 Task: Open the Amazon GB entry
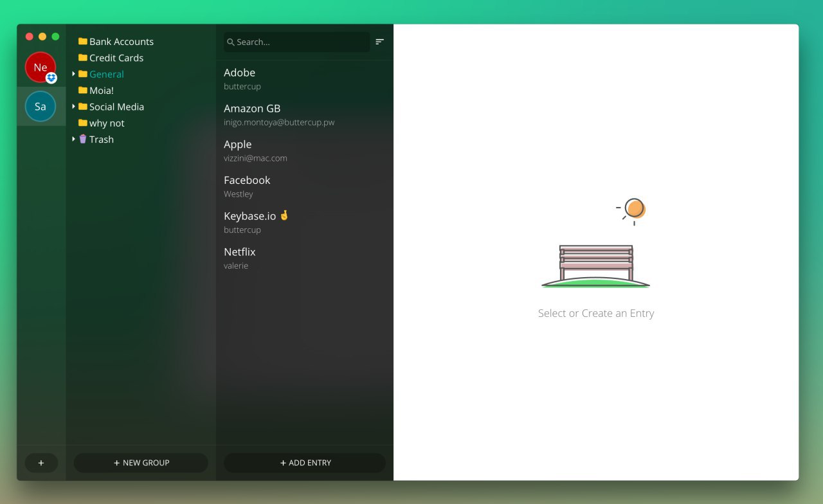click(x=305, y=114)
